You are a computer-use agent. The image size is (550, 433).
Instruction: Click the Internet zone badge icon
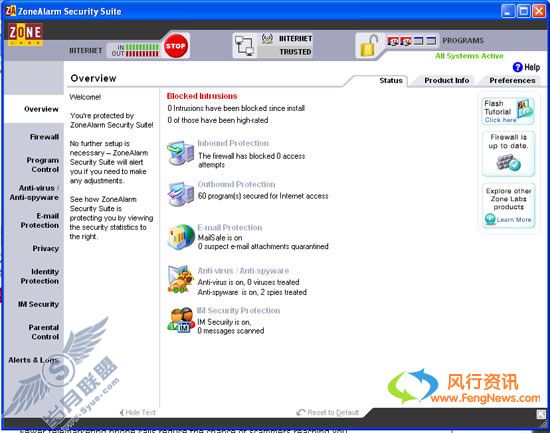[x=267, y=39]
